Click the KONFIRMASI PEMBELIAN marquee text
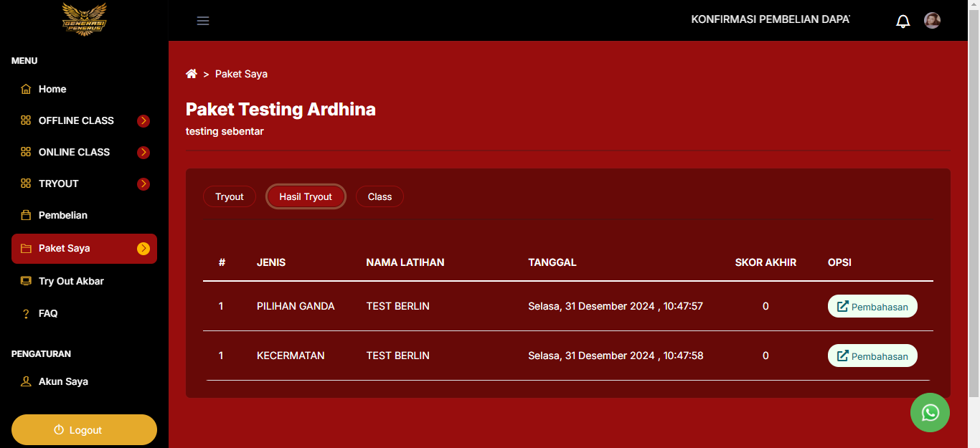This screenshot has height=448, width=980. pos(771,19)
